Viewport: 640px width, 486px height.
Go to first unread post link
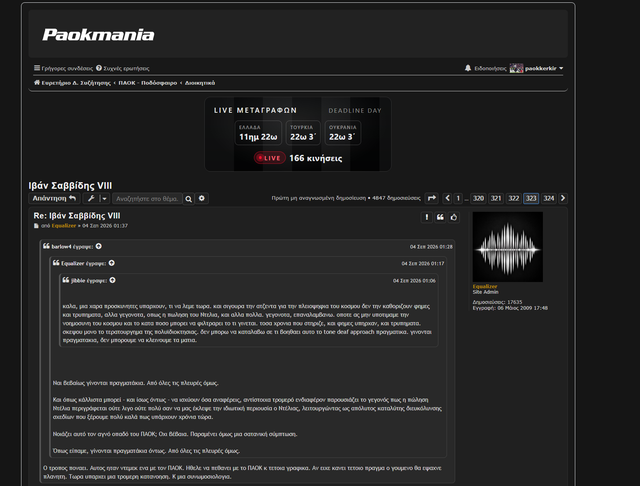pos(318,198)
